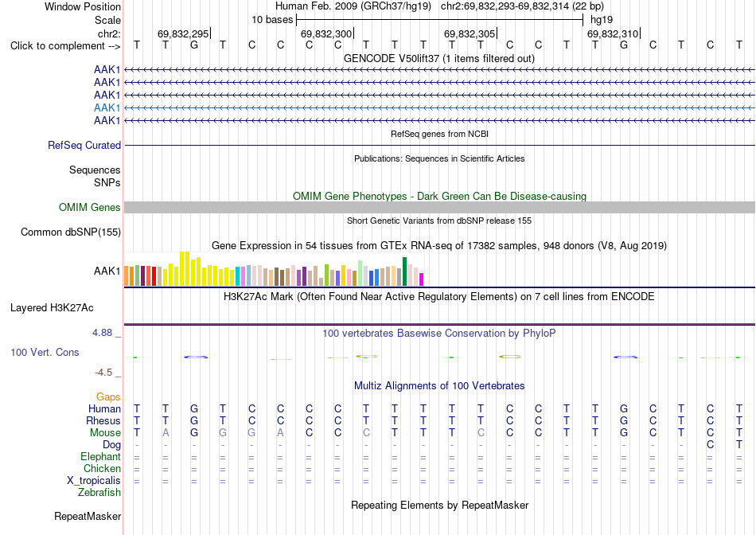Click the 'Click to complement -->' label

point(65,46)
